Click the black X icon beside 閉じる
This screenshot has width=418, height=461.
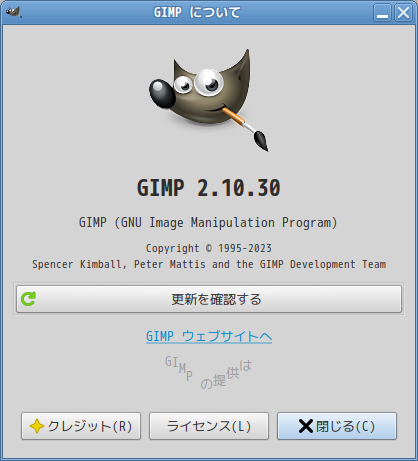(x=306, y=426)
